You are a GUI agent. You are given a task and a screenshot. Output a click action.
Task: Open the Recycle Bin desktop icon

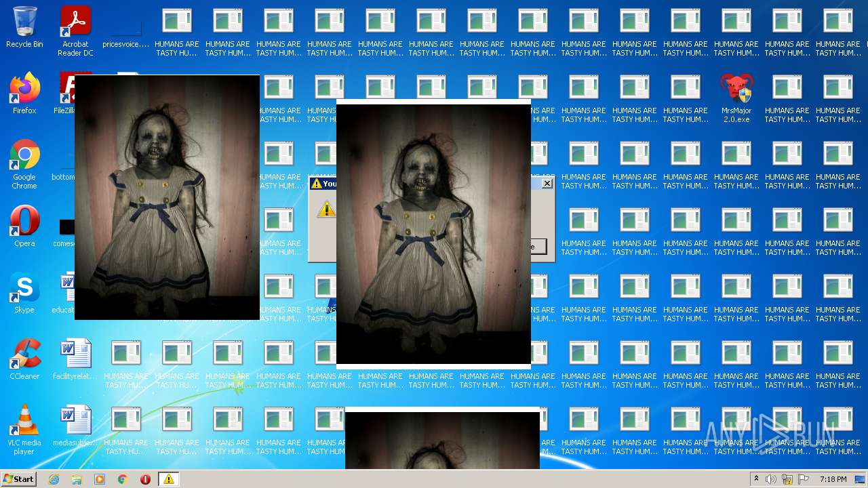point(24,27)
